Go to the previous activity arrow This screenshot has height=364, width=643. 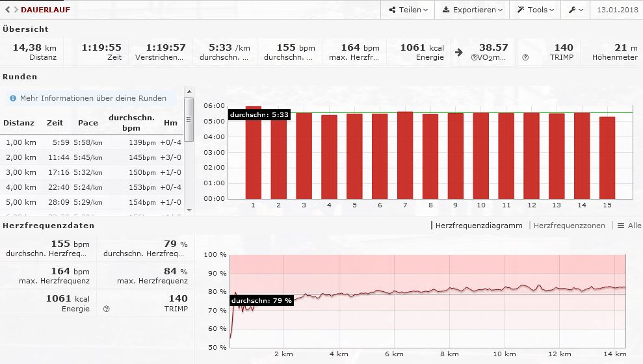7,10
